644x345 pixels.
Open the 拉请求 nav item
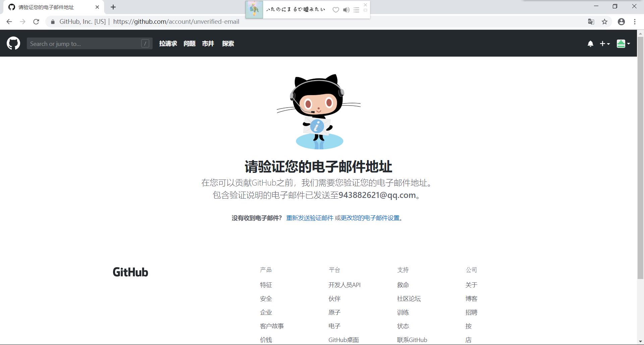click(168, 44)
